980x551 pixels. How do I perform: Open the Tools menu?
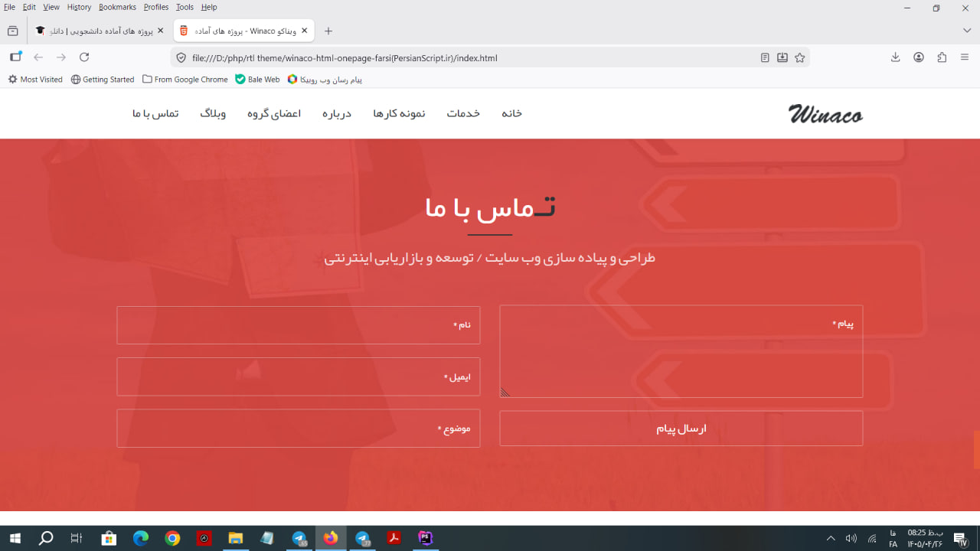point(185,7)
